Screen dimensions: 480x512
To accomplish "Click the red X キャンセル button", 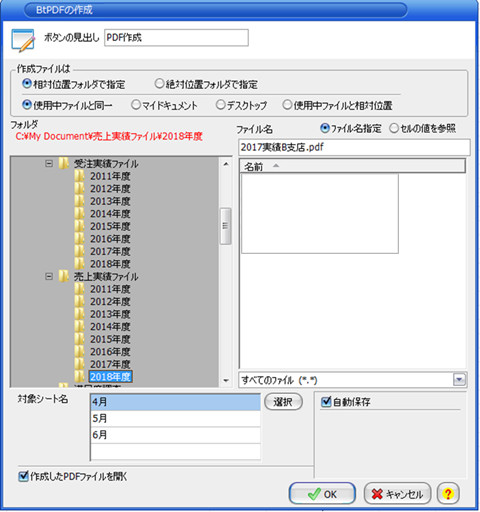I will tap(397, 494).
